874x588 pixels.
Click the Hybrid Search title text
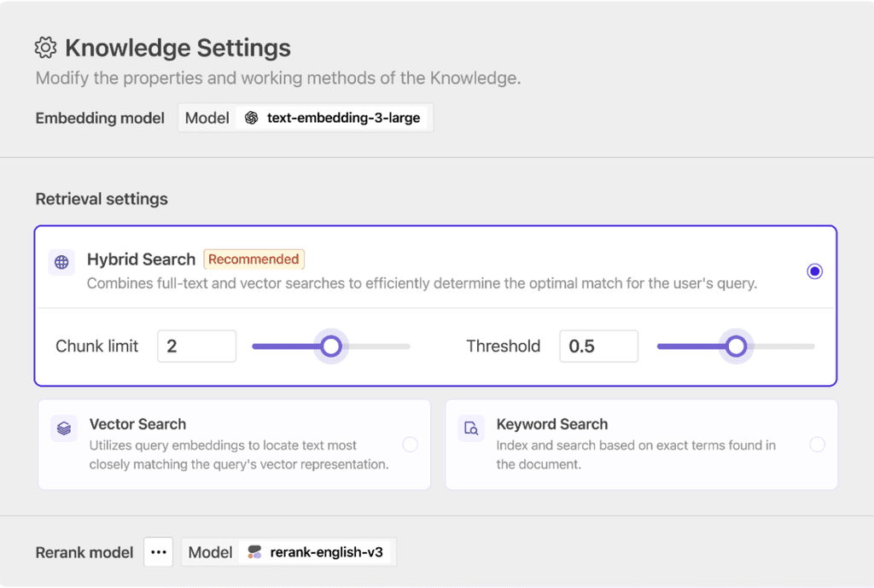point(141,259)
